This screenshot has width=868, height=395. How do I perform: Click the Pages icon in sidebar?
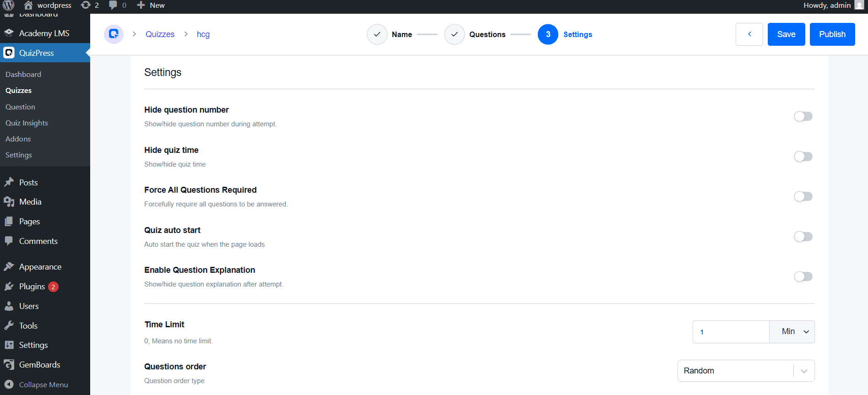point(9,221)
